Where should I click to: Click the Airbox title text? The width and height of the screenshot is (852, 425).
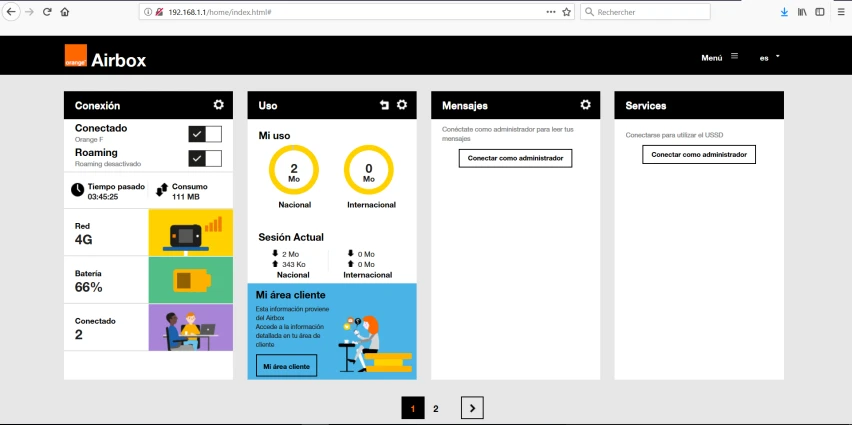[118, 60]
